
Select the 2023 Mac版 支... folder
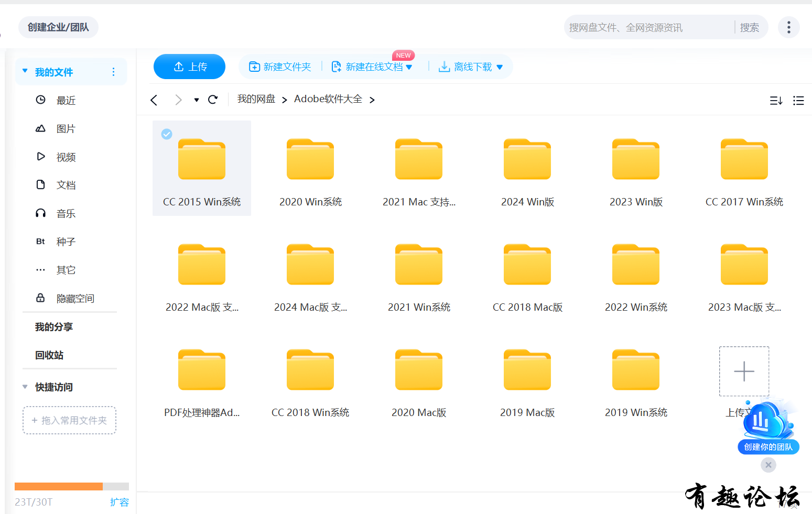(x=744, y=274)
